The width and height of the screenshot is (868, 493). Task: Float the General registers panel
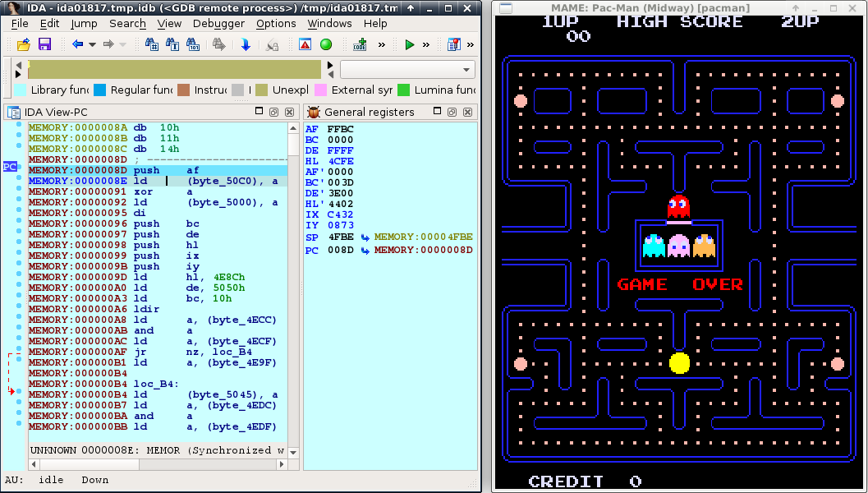click(452, 112)
